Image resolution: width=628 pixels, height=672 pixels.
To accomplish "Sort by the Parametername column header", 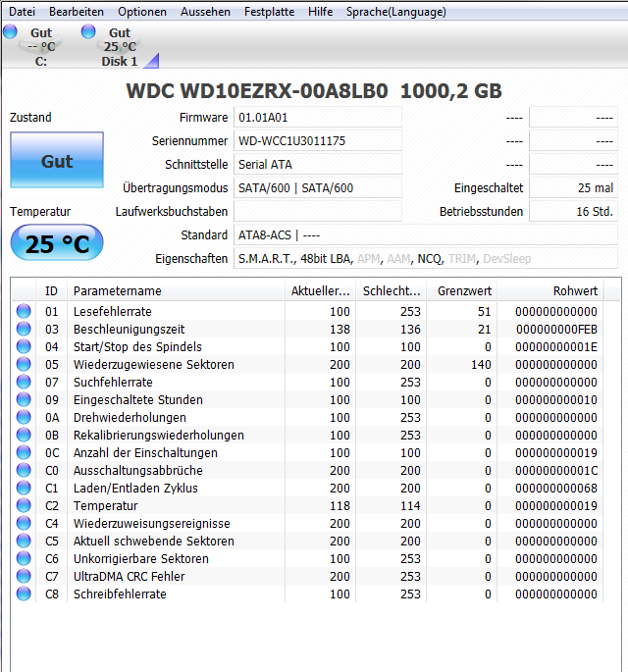I will click(176, 291).
